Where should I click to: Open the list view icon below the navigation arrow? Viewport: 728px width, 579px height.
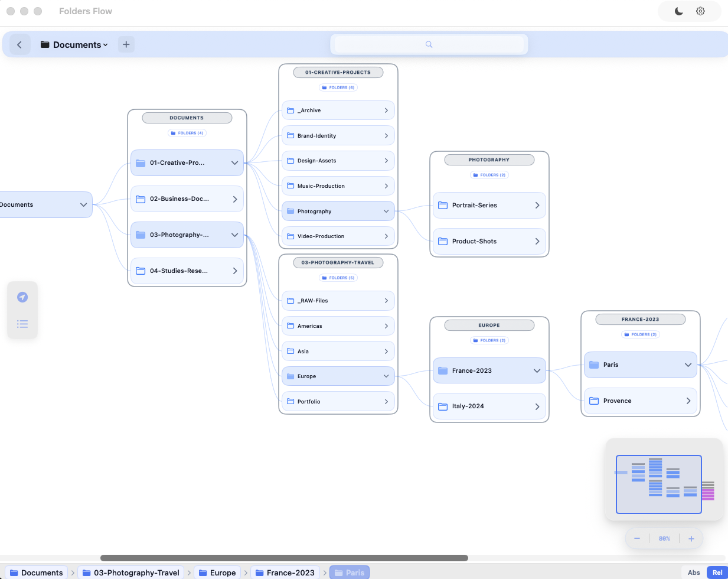pyautogui.click(x=22, y=324)
